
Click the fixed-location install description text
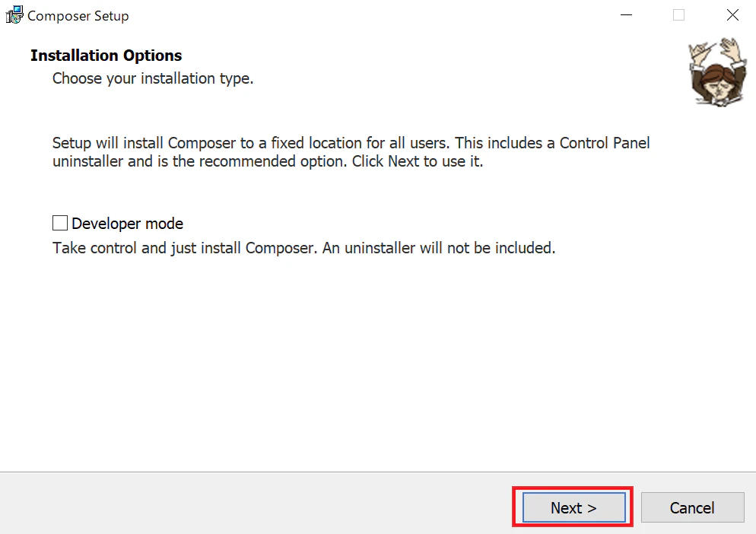(350, 151)
